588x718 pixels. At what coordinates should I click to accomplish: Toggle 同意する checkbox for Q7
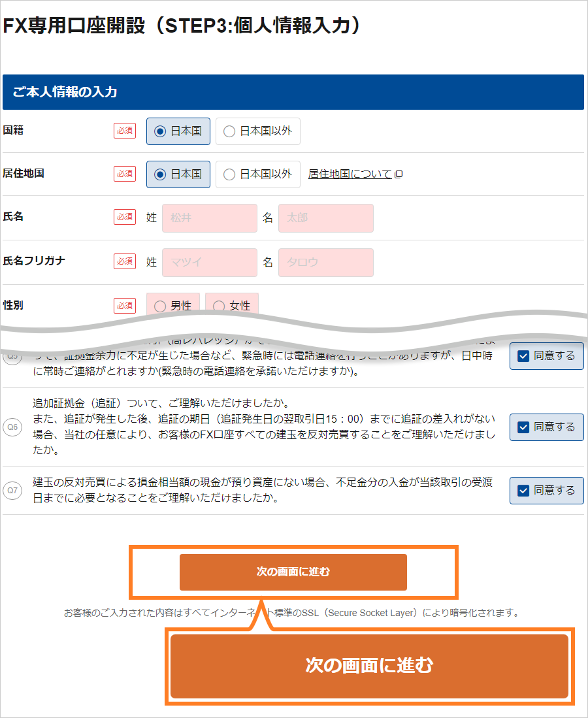click(547, 491)
